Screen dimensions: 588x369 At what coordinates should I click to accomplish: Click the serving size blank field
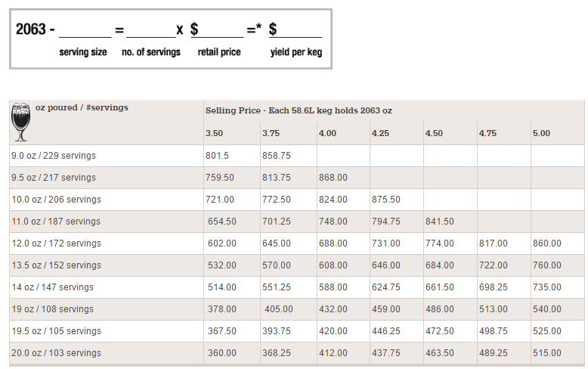pyautogui.click(x=85, y=30)
